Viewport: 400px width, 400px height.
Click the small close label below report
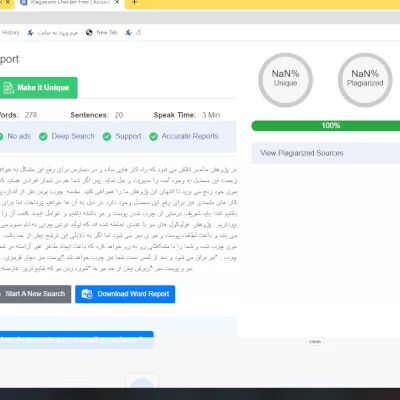point(315,342)
